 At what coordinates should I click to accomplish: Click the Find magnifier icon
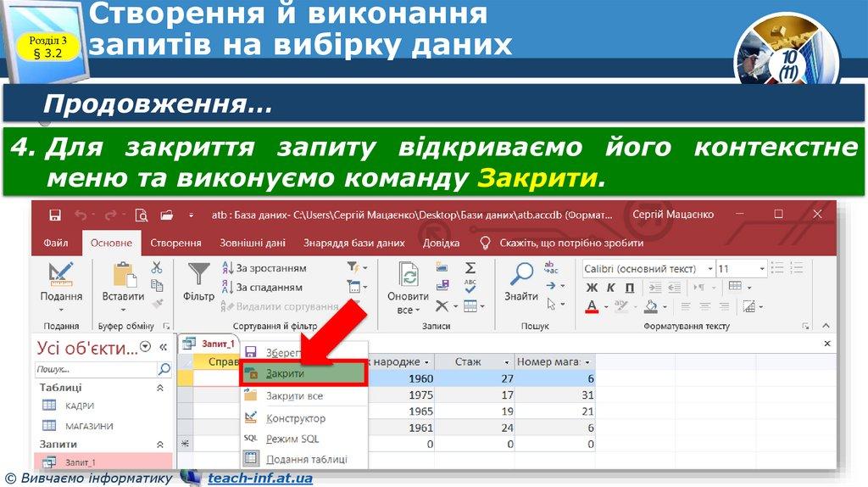521,274
